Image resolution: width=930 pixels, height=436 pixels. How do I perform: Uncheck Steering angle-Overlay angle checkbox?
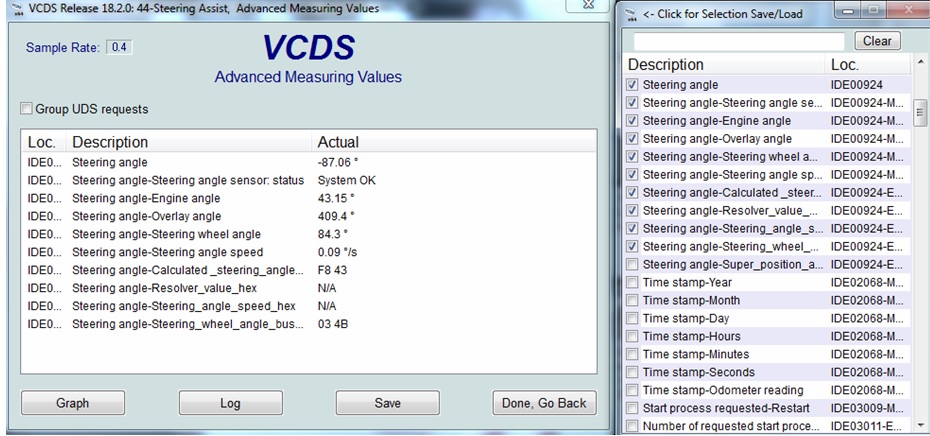(x=632, y=138)
